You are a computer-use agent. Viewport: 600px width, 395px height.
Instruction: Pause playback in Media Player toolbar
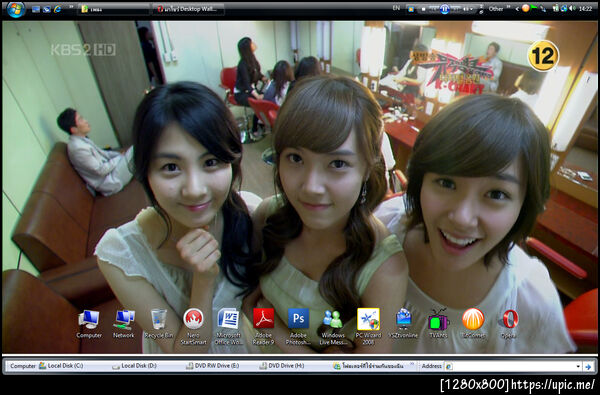445,9
